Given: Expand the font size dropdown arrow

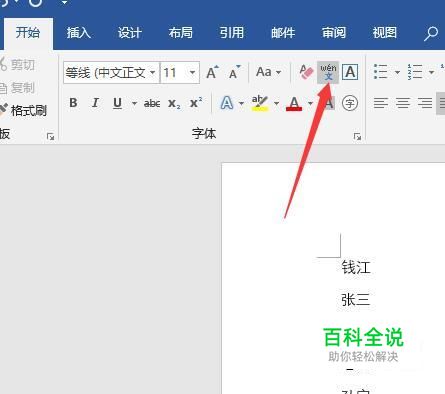Looking at the screenshot, I should [192, 72].
